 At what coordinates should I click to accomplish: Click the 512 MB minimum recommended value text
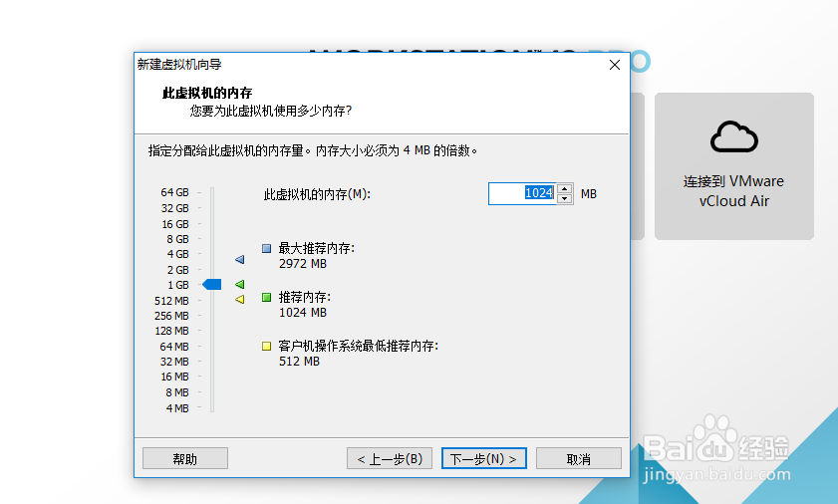(299, 362)
